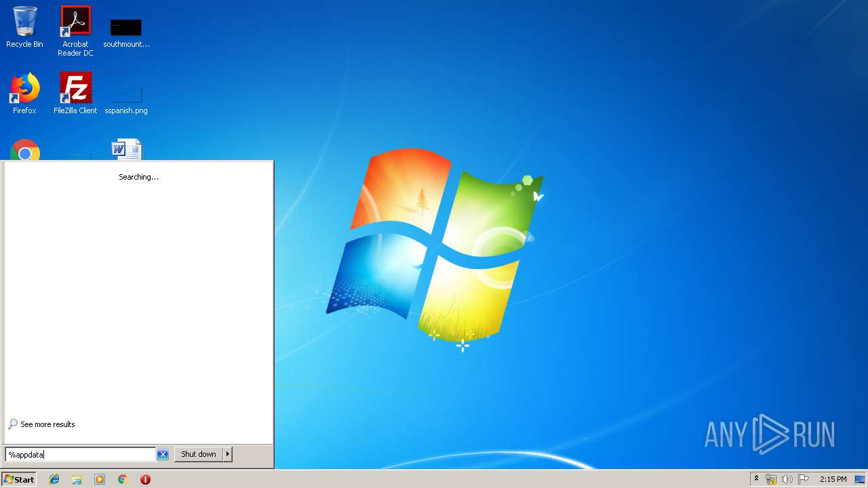Show hidden tray icons arrow
Viewport: 868px width, 488px height.
(756, 479)
